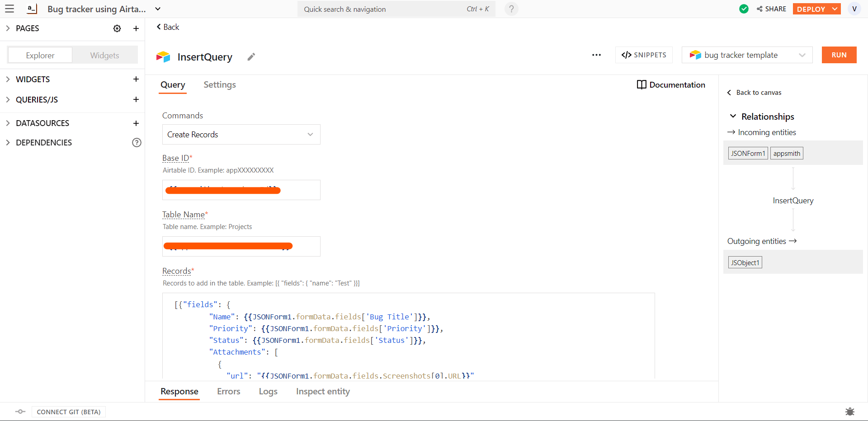868x421 pixels.
Task: Switch to the Settings tab
Action: point(219,85)
